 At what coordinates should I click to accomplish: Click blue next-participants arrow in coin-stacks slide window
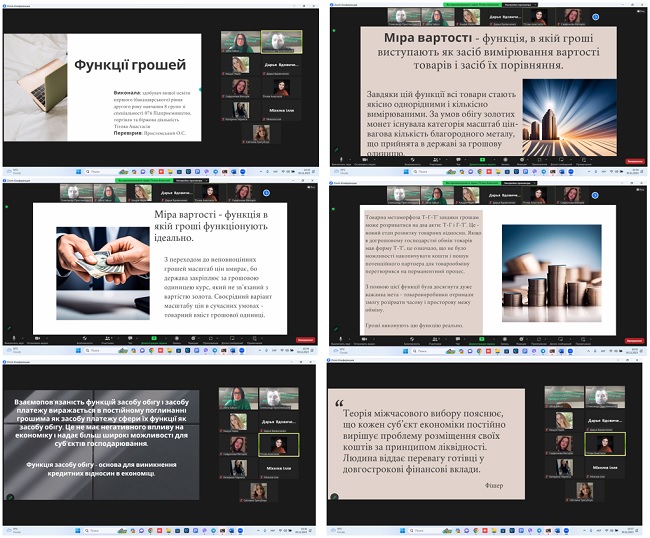coord(595,195)
